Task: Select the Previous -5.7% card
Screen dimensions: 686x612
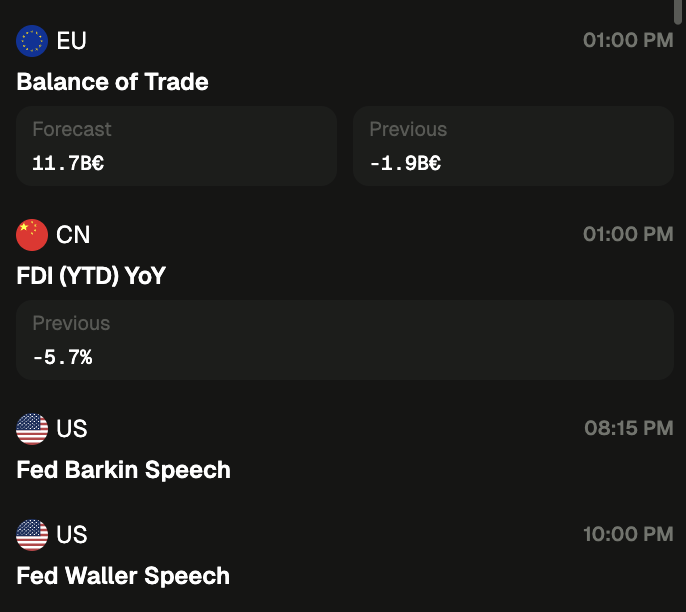Action: (x=344, y=340)
